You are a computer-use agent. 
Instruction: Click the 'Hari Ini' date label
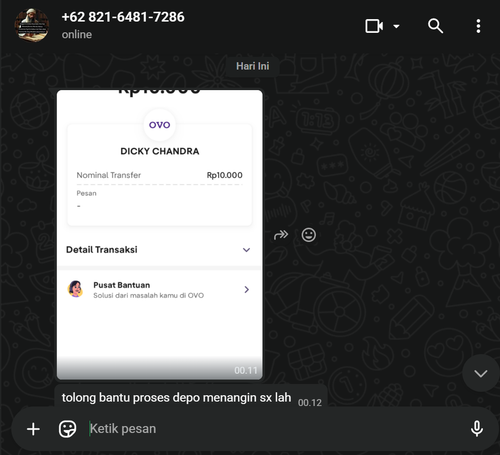click(x=253, y=66)
